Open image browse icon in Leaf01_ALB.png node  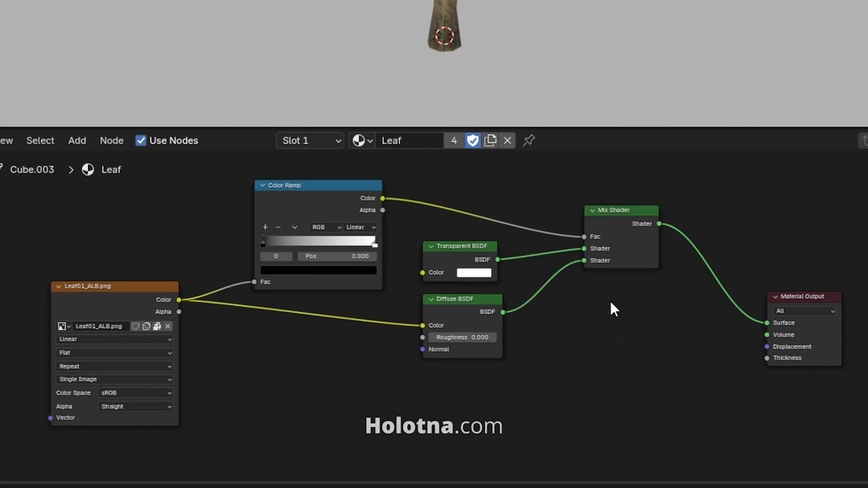click(64, 326)
